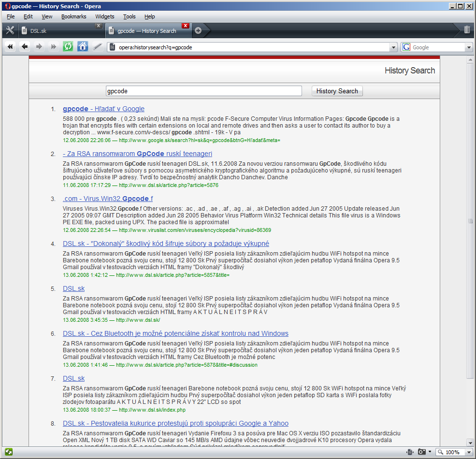Click the google.sk search URL text
The image size is (476, 459).
point(200,140)
